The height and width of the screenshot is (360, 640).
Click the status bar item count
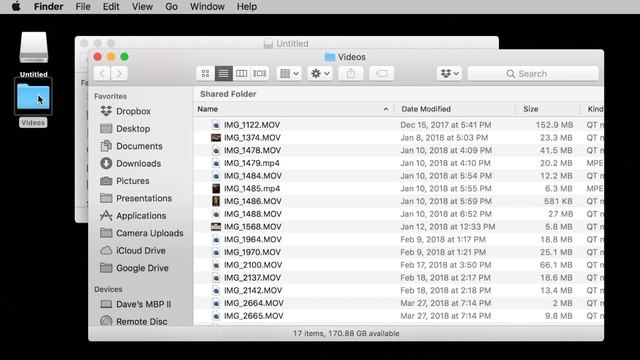click(x=346, y=333)
